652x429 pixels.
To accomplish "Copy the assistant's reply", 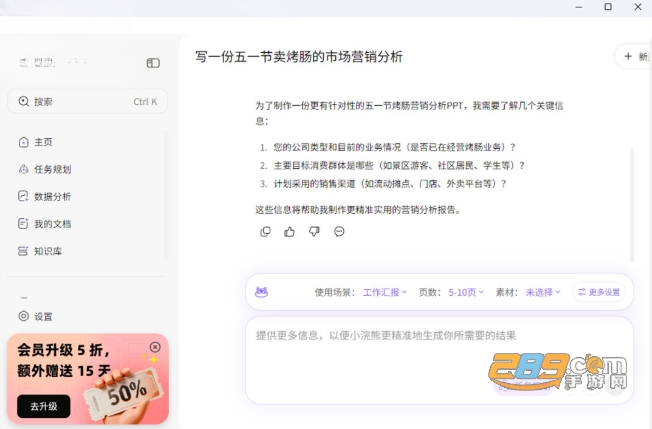I will pyautogui.click(x=265, y=232).
